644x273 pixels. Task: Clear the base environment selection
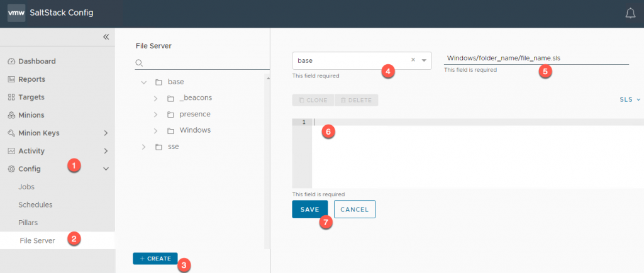click(413, 60)
